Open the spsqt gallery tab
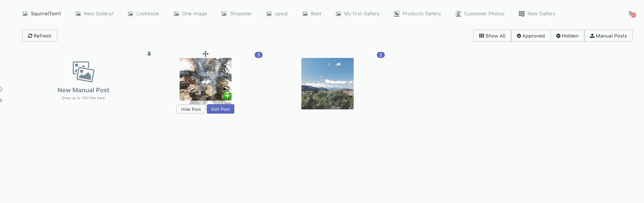The image size is (644, 203). 277,14
